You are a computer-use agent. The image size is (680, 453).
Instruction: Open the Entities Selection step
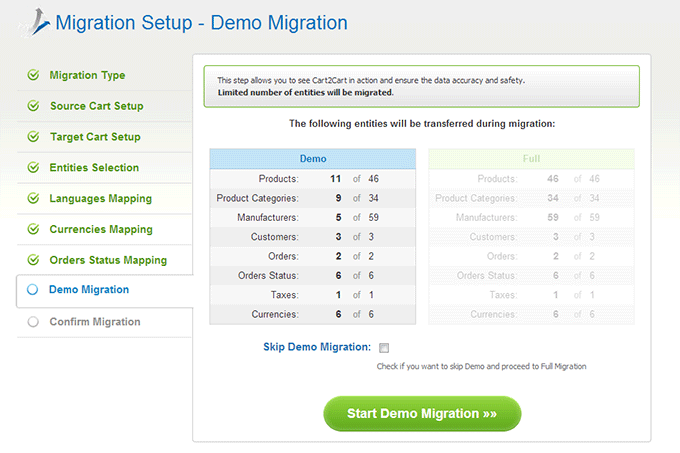[x=94, y=167]
